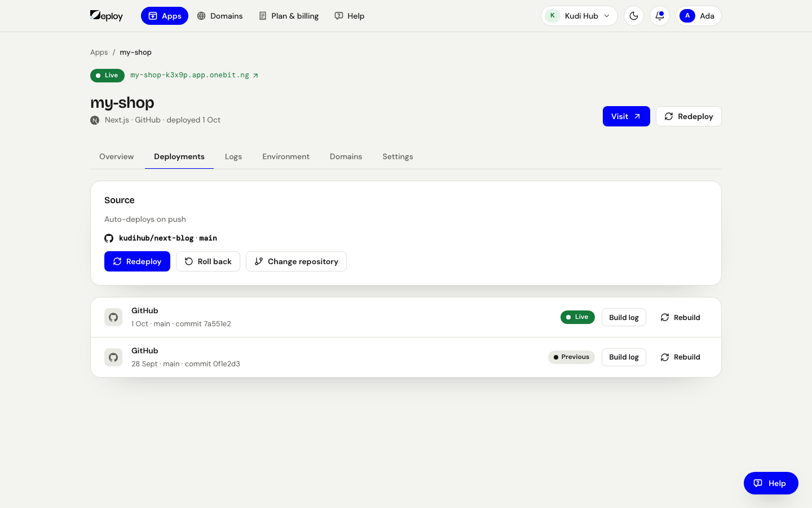Click the header Redeploy button beside Visit

click(x=689, y=116)
